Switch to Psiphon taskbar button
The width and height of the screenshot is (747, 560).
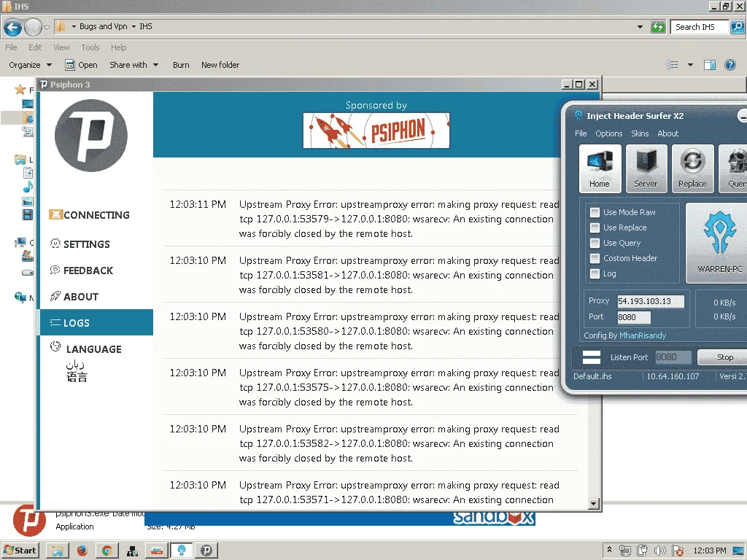click(206, 551)
